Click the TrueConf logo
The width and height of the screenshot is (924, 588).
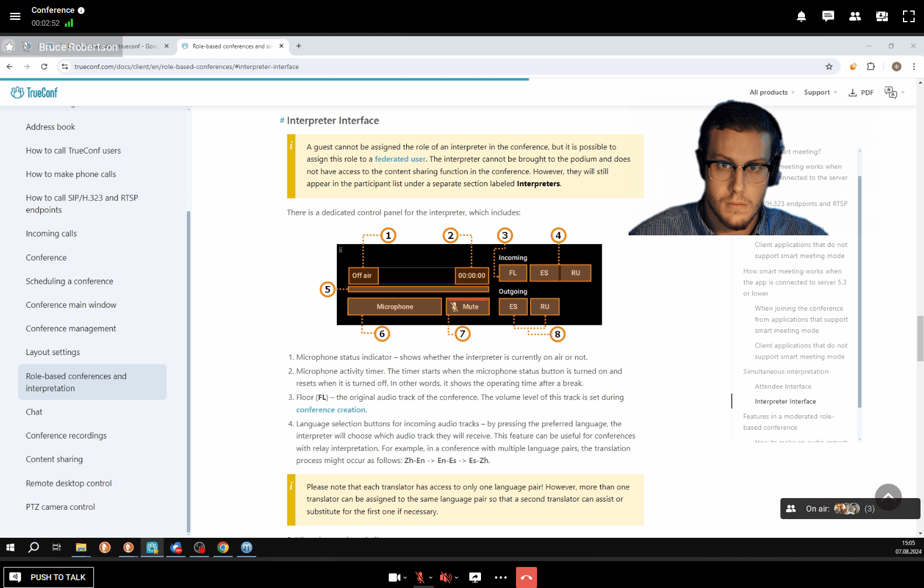[34, 92]
